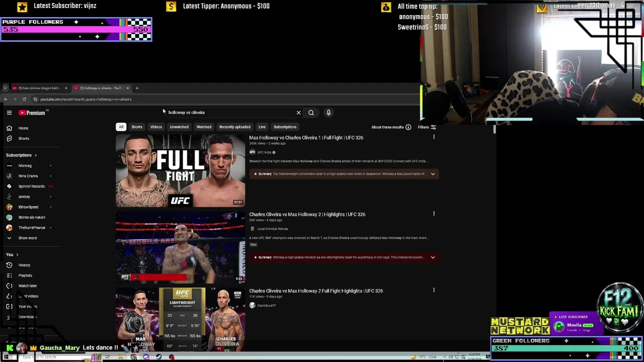This screenshot has height=362, width=644.
Task: Reload the YouTube page
Action: click(24, 99)
